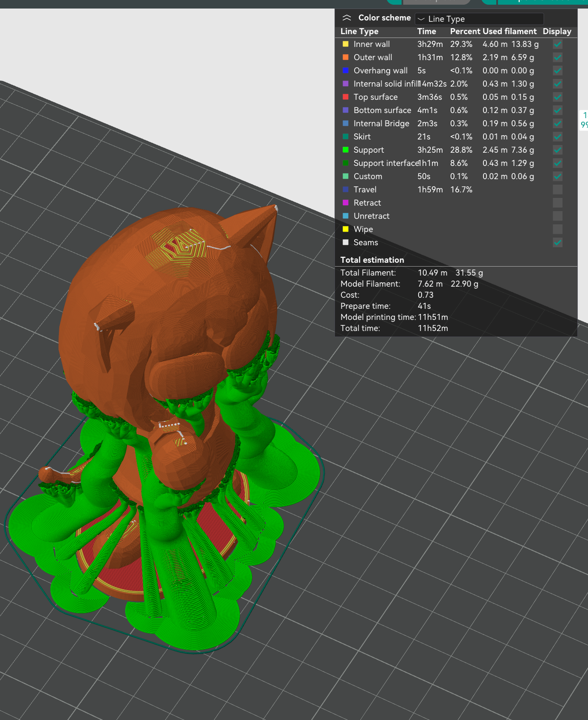The image size is (588, 720).
Task: Click the dark green Support interface swatch
Action: [x=346, y=163]
